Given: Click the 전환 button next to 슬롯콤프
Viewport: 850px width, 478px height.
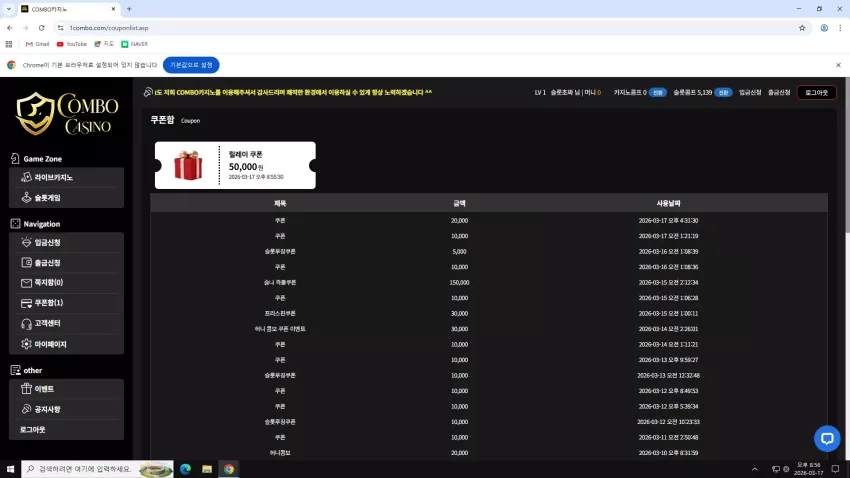Looking at the screenshot, I should click(x=723, y=93).
